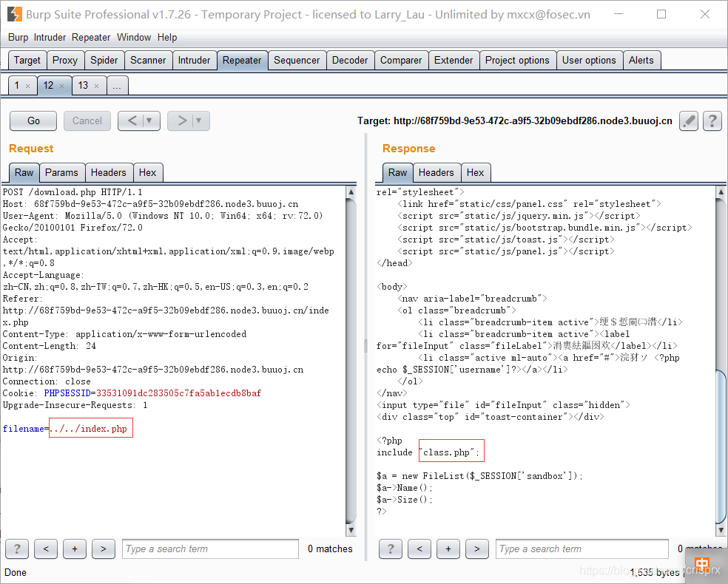Select the response Raw view tab

[x=397, y=173]
